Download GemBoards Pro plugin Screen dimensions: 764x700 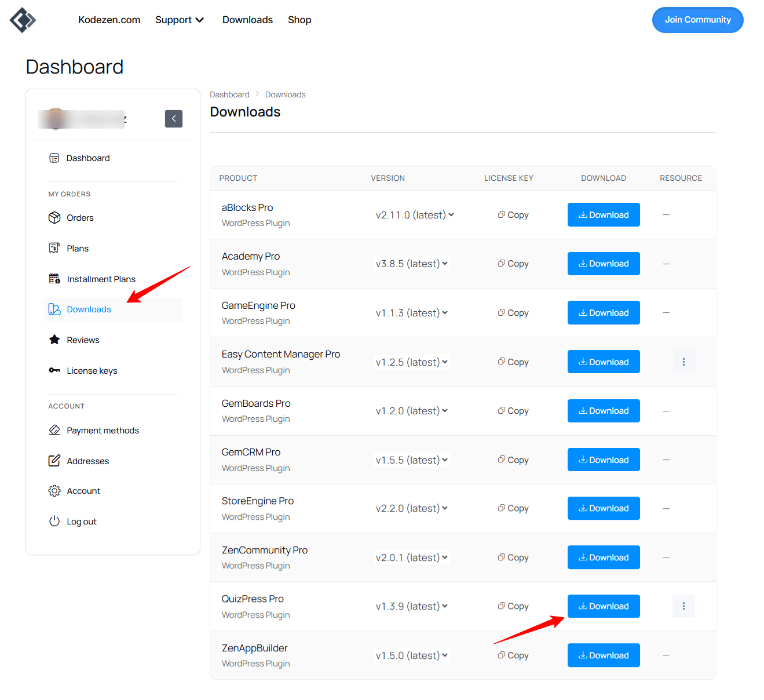[604, 411]
